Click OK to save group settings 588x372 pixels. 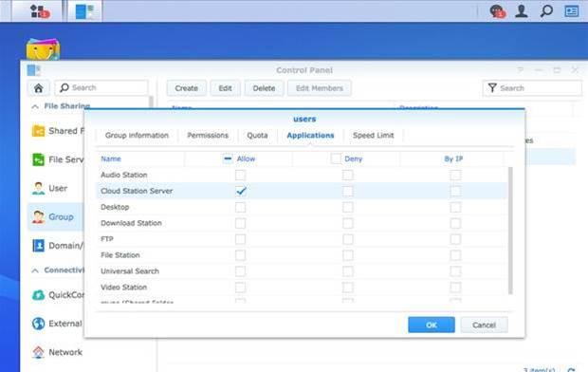432,325
